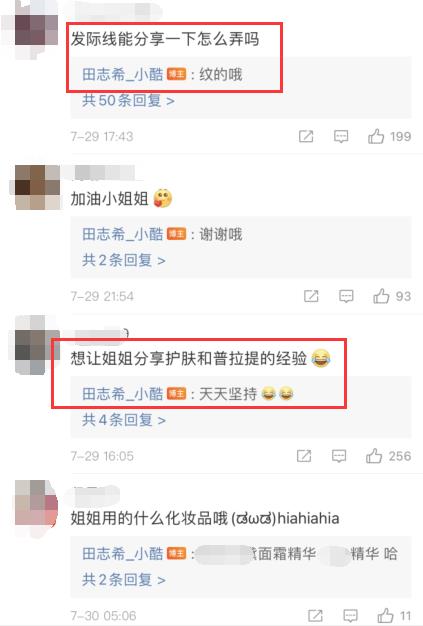Expand 共4条回复 thread
The width and height of the screenshot is (423, 626).
[x=124, y=420]
